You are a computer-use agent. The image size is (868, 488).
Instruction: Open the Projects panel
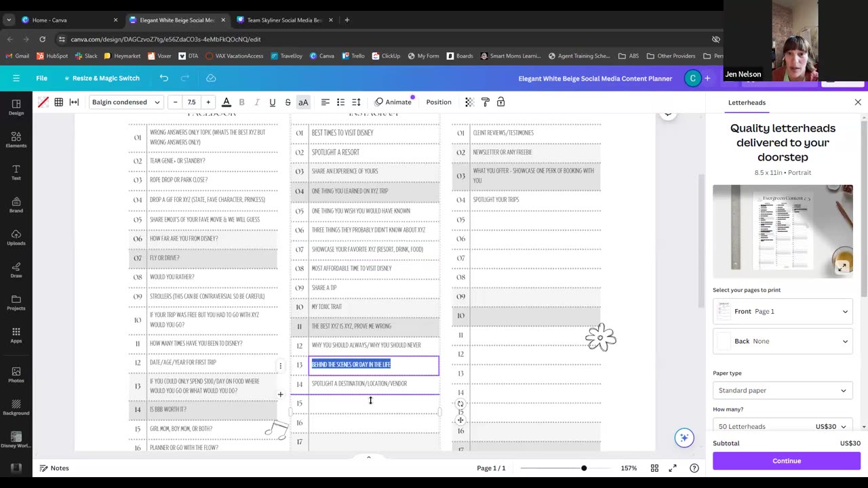(x=16, y=302)
